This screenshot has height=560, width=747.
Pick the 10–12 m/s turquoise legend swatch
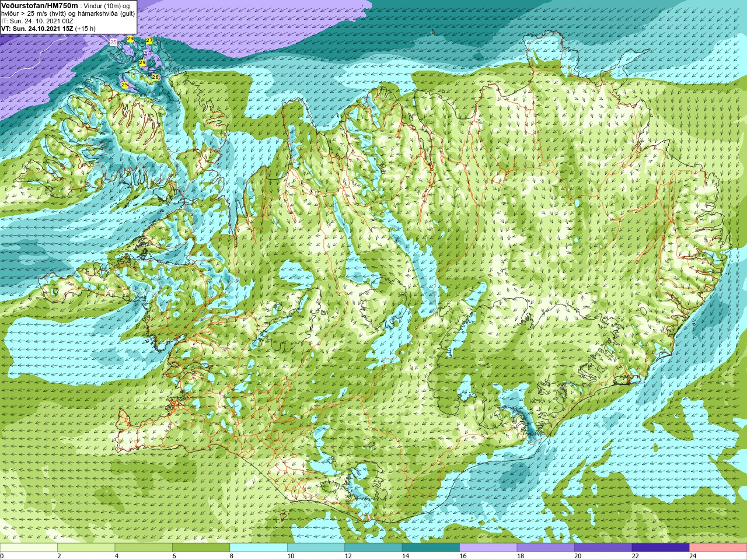click(316, 548)
